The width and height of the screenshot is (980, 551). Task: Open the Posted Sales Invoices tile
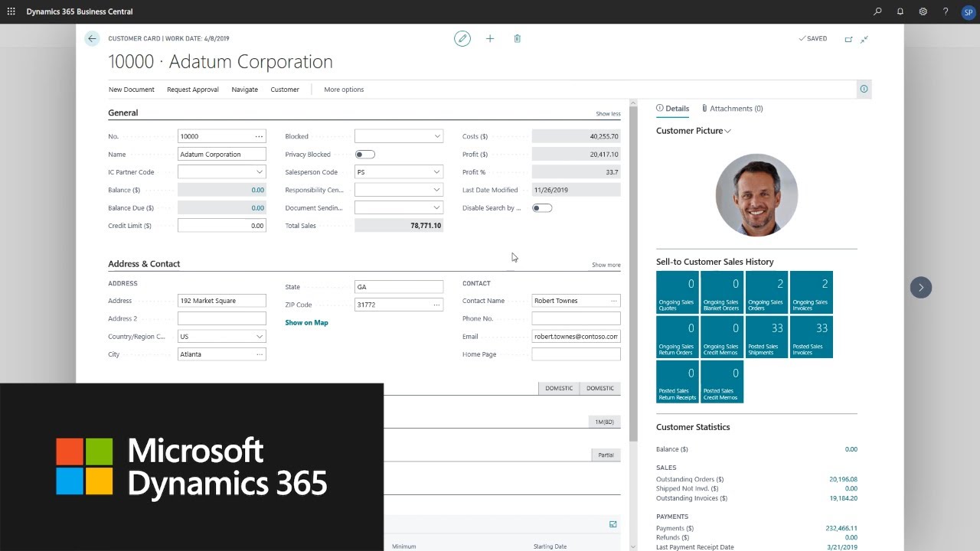coord(811,337)
